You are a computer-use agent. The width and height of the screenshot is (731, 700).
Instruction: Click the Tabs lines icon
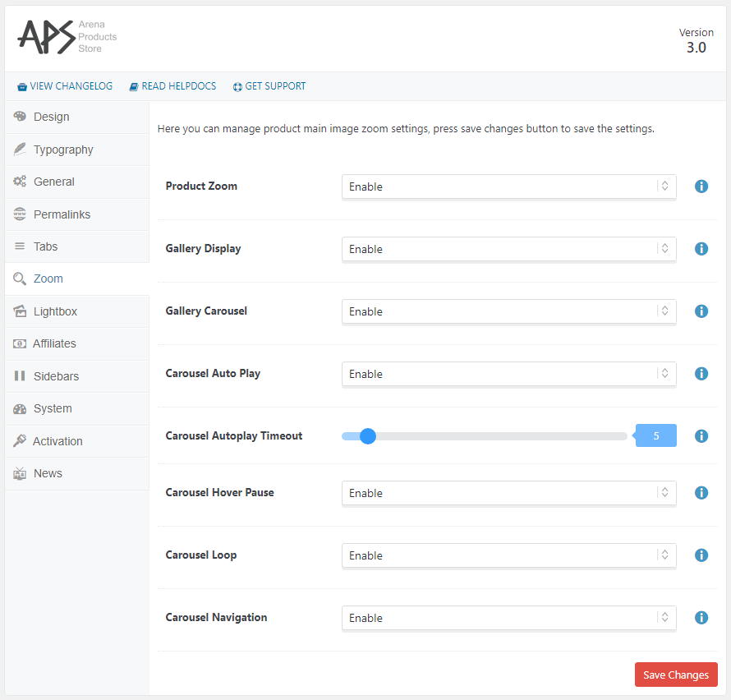click(20, 246)
